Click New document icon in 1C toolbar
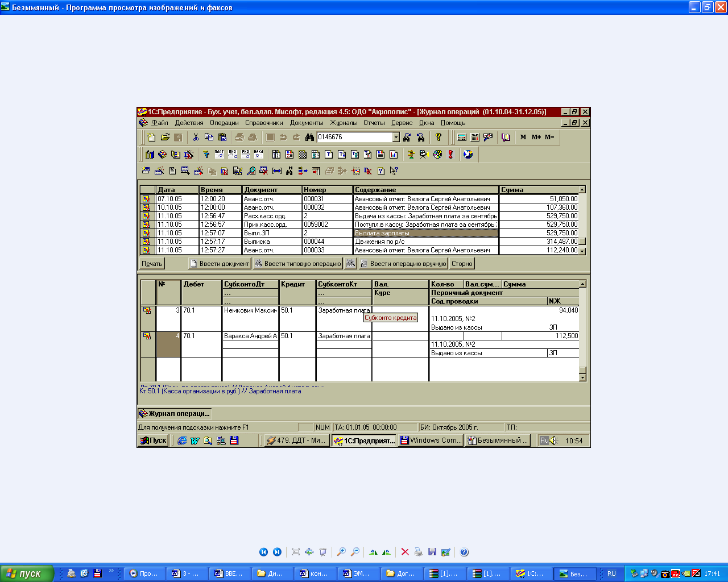Image resolution: width=728 pixels, height=582 pixels. (152, 137)
